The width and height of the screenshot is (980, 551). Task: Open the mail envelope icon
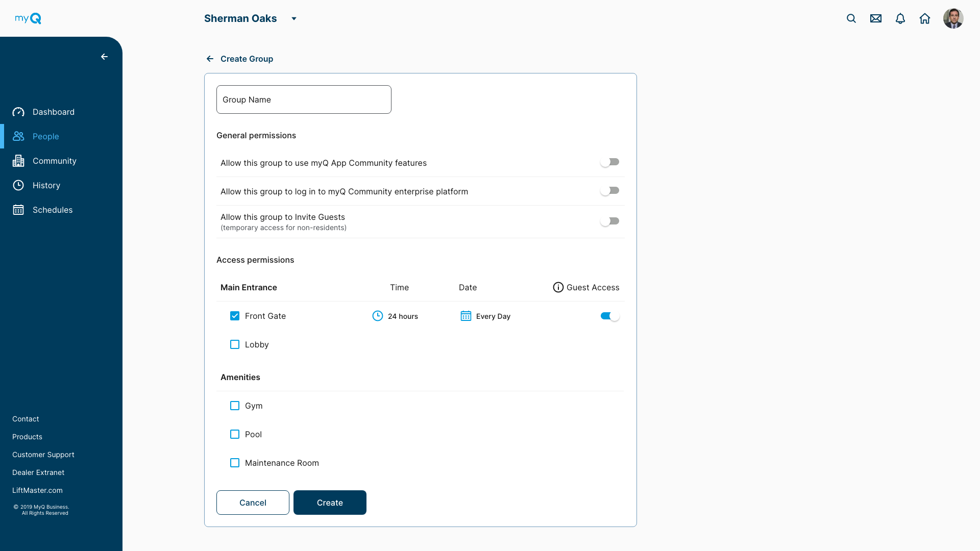pos(876,18)
